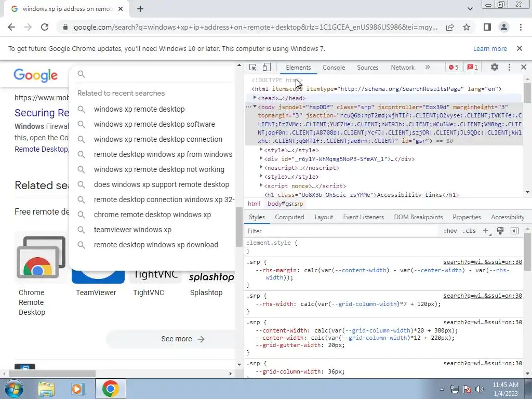
Task: Collapse the body element node
Action: tap(255, 107)
